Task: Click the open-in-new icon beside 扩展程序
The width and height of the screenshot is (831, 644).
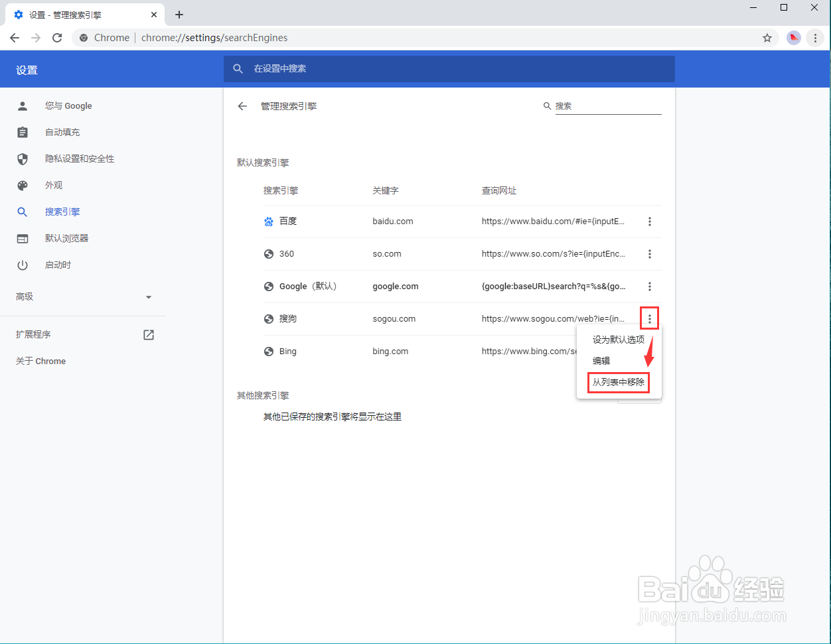Action: point(149,335)
